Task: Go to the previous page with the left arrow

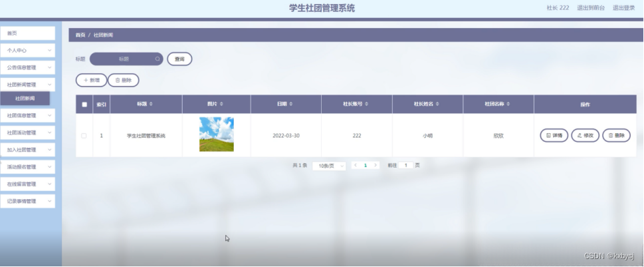Action: coord(356,165)
